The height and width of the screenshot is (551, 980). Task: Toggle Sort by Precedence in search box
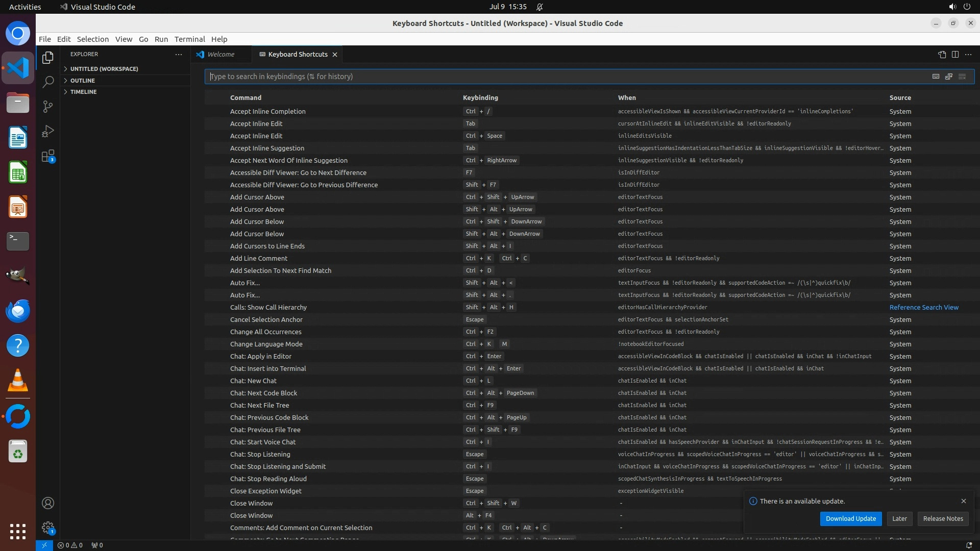949,77
